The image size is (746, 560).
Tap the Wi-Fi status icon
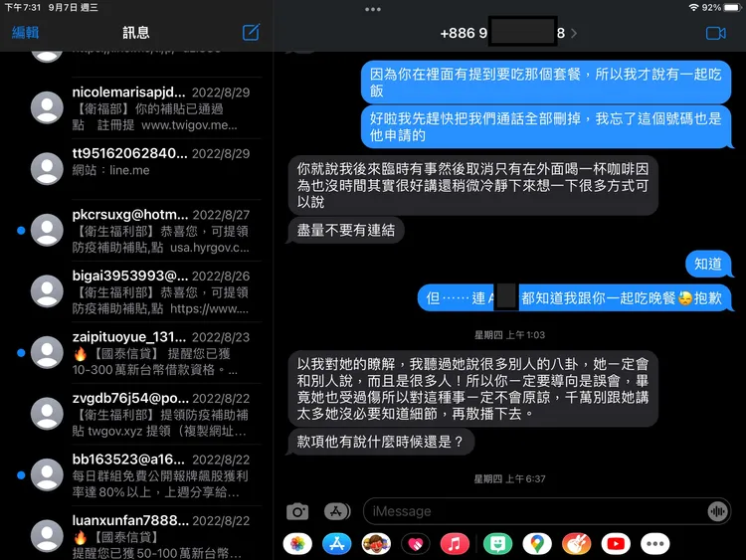click(693, 8)
